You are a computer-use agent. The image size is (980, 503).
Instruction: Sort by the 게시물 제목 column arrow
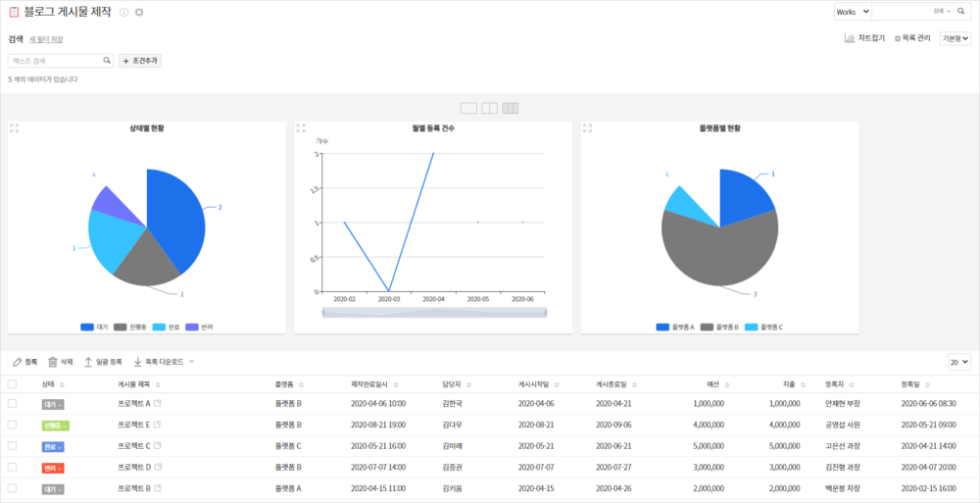158,384
